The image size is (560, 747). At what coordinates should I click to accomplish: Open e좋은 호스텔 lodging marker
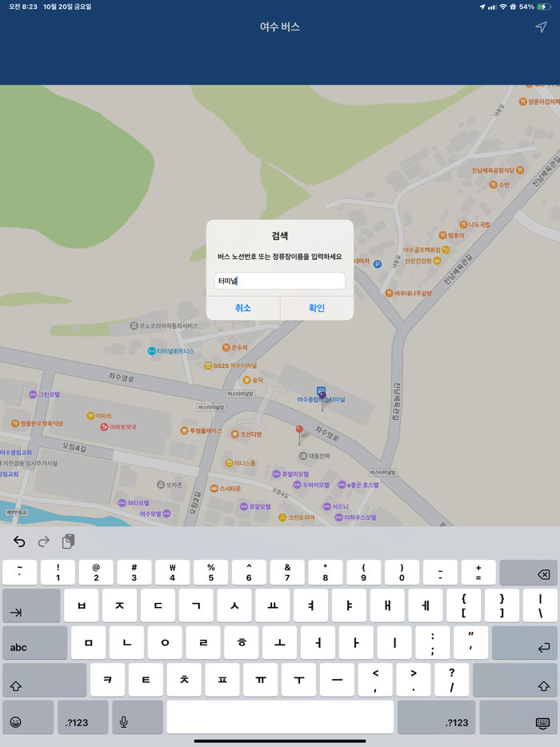pos(358,485)
